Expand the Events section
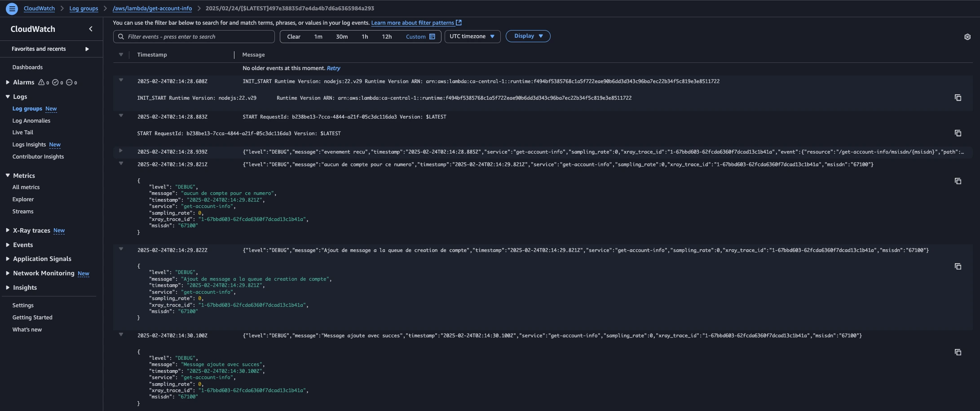Screen dimensions: 980x411 (x=8, y=245)
